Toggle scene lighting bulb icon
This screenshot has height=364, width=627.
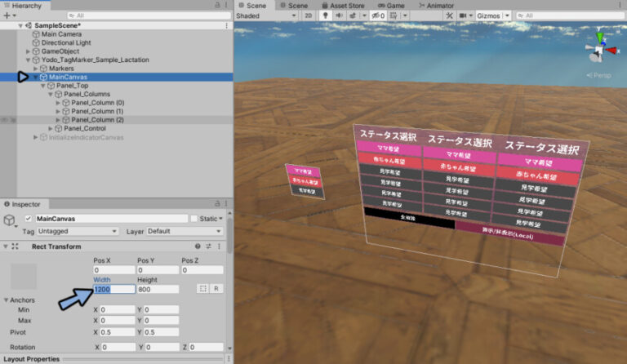point(326,16)
